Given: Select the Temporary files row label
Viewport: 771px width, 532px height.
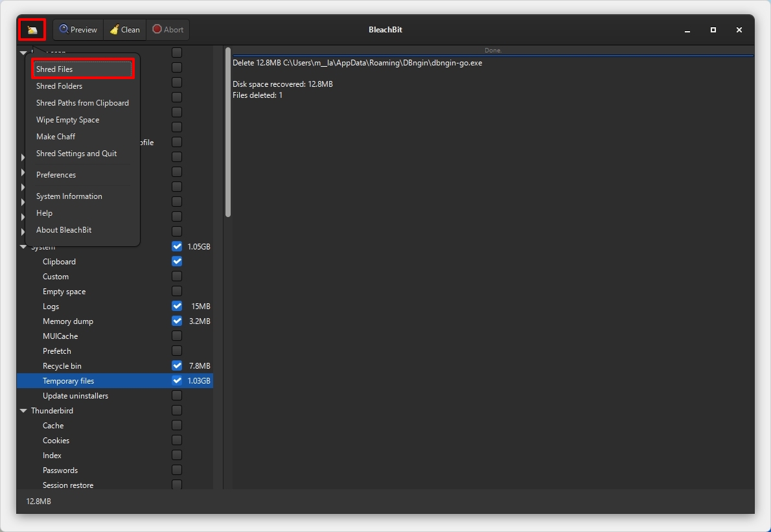Looking at the screenshot, I should [68, 381].
